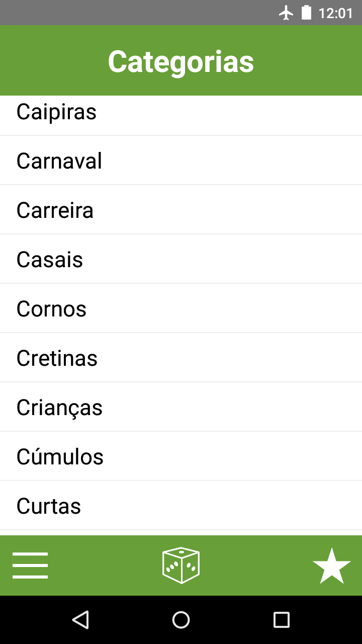Tap the battery status icon
The image size is (362, 644).
pos(306,13)
